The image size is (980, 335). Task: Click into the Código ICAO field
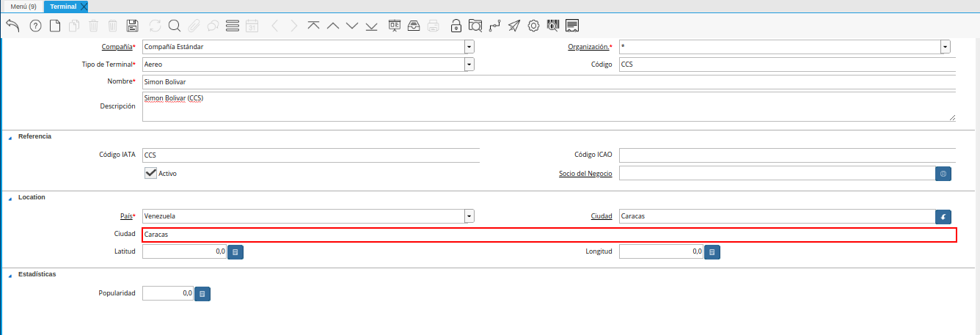click(x=786, y=155)
